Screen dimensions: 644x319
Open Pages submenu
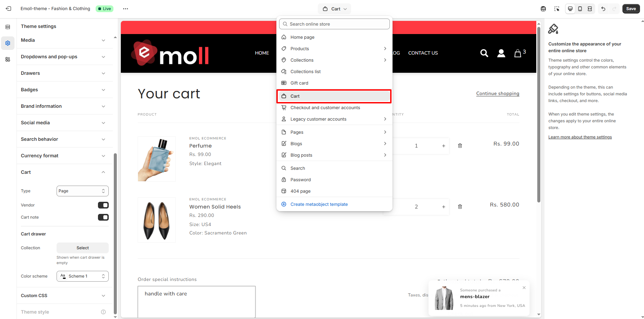(334, 132)
